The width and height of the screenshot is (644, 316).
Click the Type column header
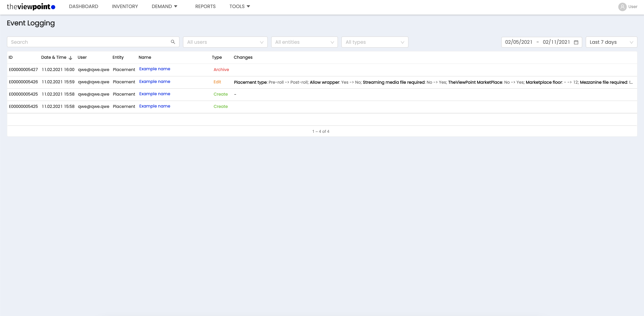point(217,57)
